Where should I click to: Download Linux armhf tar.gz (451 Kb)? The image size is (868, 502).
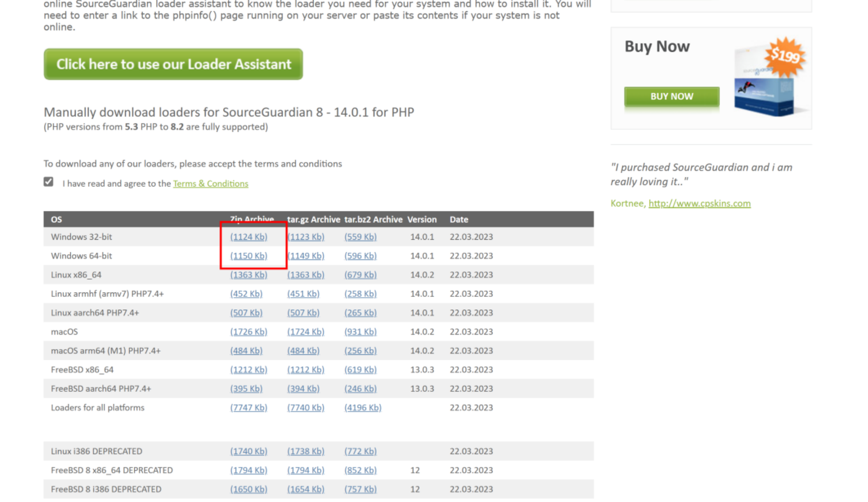tap(303, 294)
